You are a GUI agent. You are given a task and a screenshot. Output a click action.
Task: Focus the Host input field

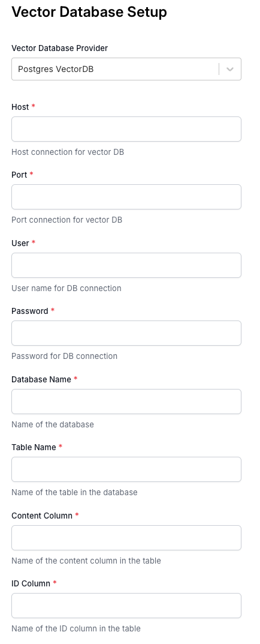pyautogui.click(x=126, y=129)
